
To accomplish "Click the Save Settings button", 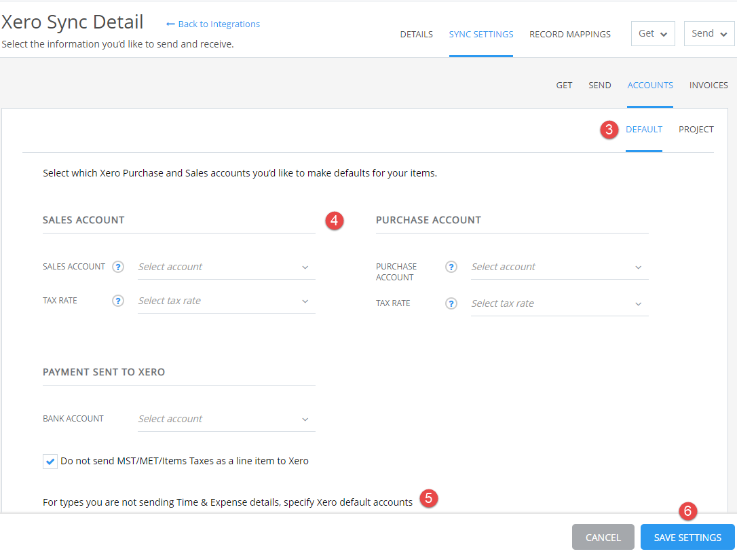I will [x=687, y=538].
